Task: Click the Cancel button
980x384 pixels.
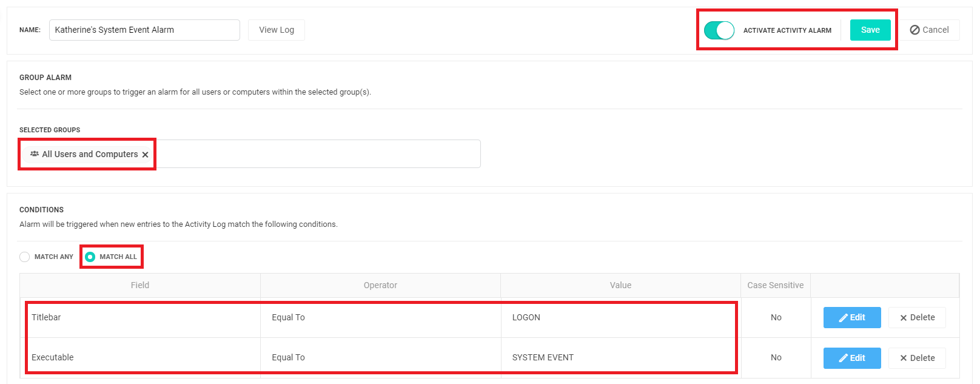Action: [929, 30]
